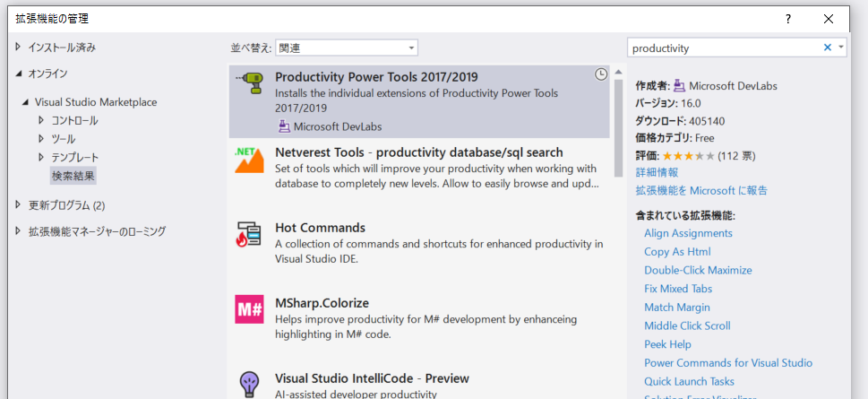Expand 更新プログラム (2) category
Screen dimensions: 868x399
point(18,205)
